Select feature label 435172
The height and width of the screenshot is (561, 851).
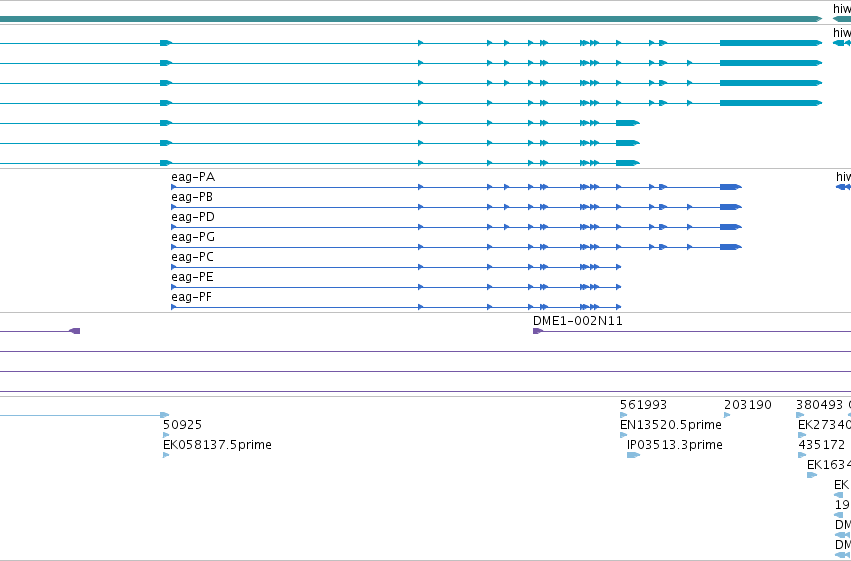pos(821,445)
